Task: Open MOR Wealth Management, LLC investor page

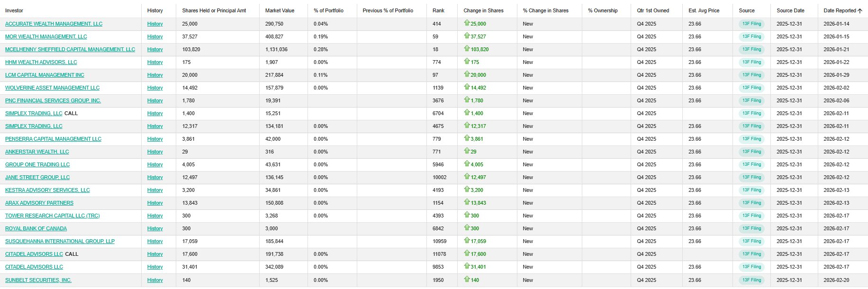Action: (x=46, y=36)
